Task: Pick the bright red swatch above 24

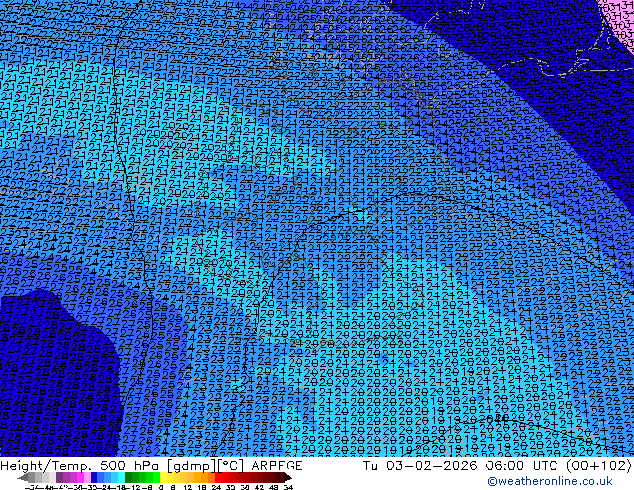Action: point(218,477)
